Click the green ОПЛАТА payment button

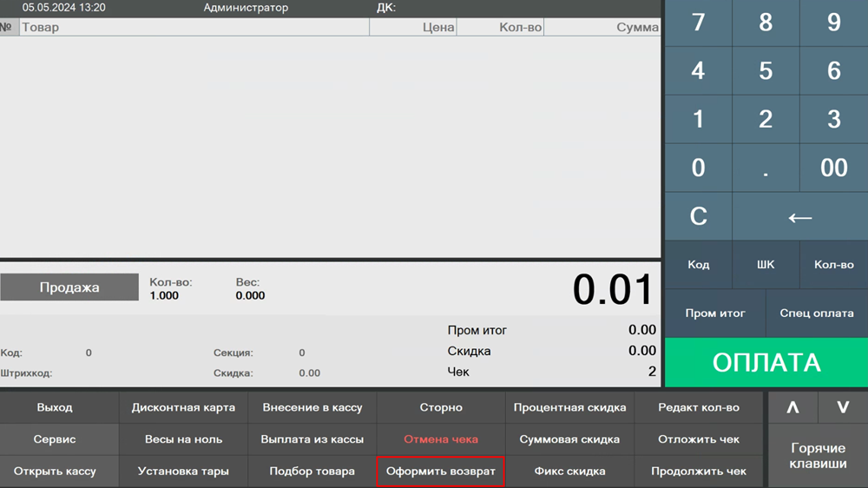[x=766, y=362]
